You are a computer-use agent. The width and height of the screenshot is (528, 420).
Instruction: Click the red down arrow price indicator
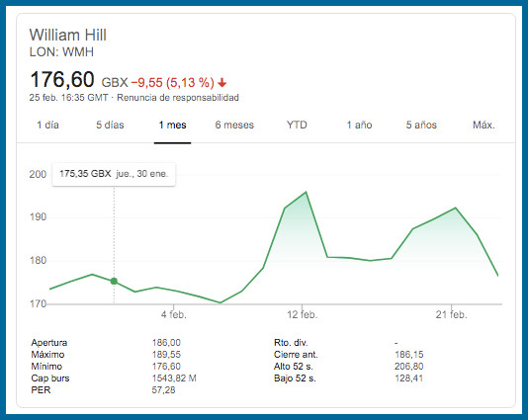(x=221, y=82)
